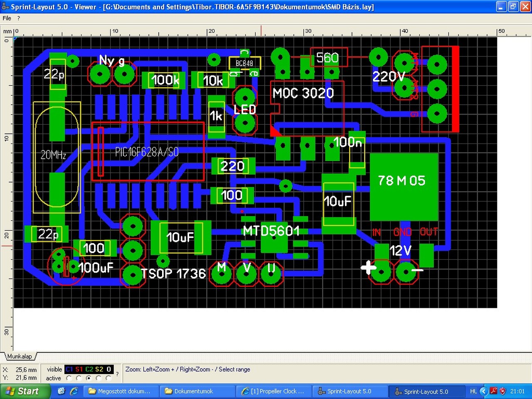532x399 pixels.
Task: Click the 220 resistor label
Action: (232, 166)
